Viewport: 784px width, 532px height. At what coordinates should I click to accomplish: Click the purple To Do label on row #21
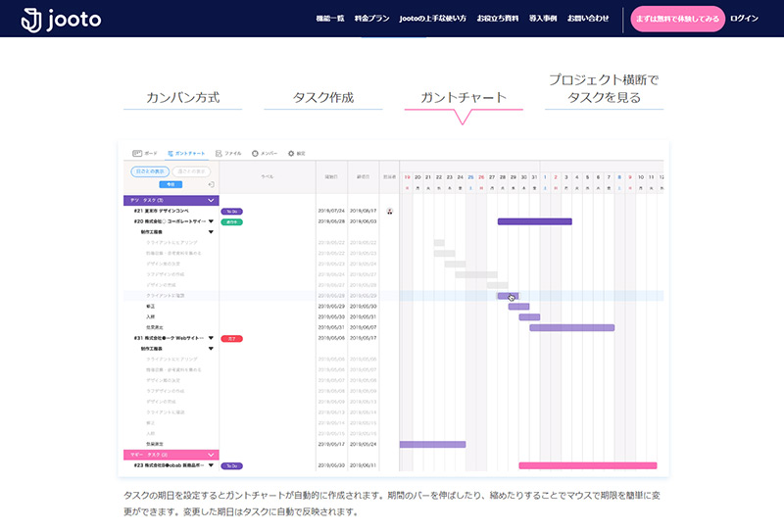click(231, 212)
